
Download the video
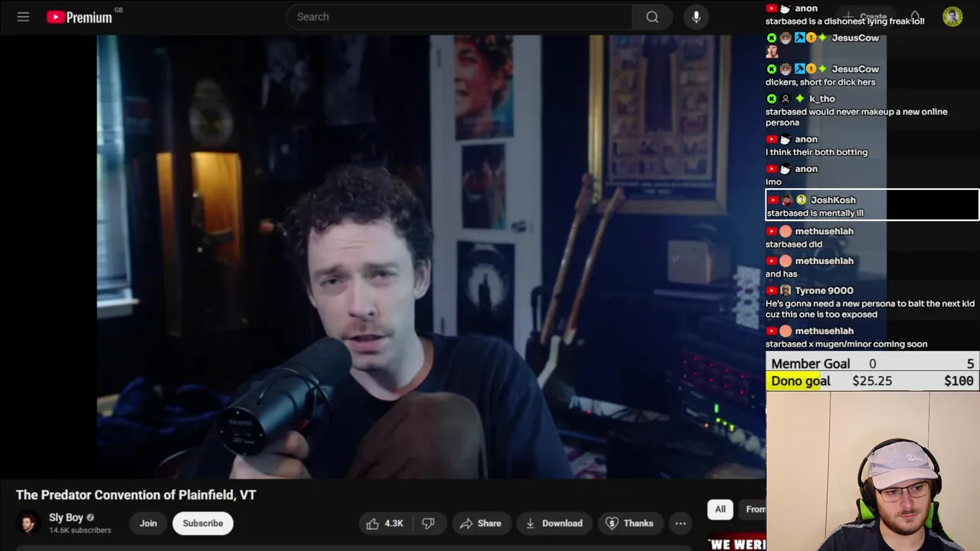click(x=554, y=523)
